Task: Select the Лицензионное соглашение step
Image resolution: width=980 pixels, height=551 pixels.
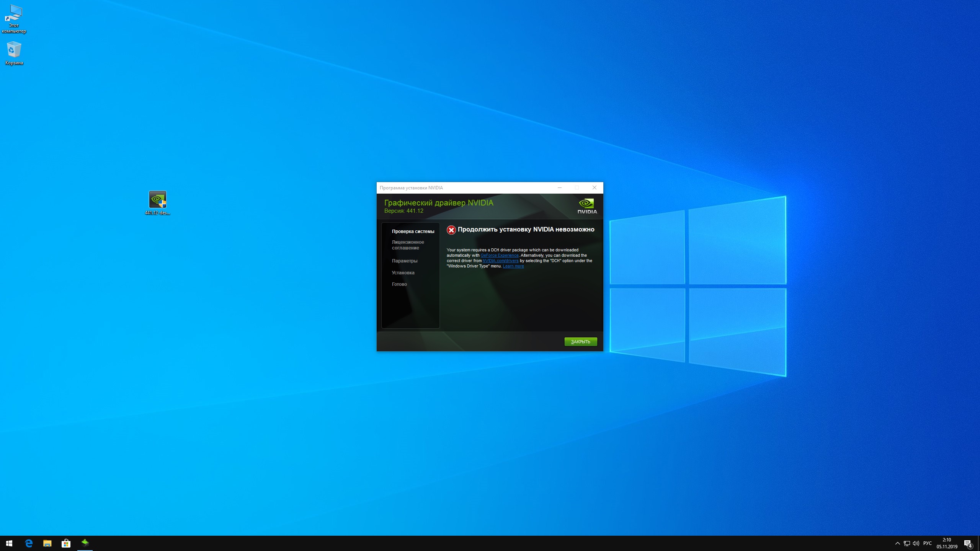Action: click(408, 245)
